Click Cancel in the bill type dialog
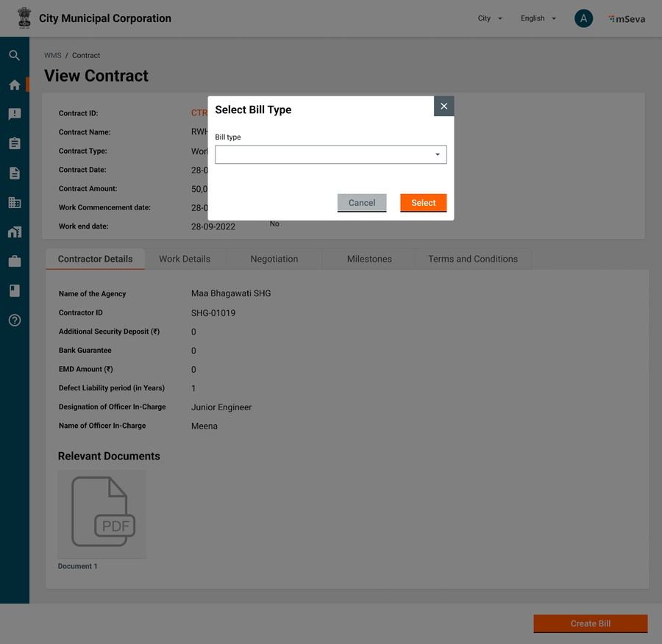The image size is (662, 644). [x=362, y=203]
